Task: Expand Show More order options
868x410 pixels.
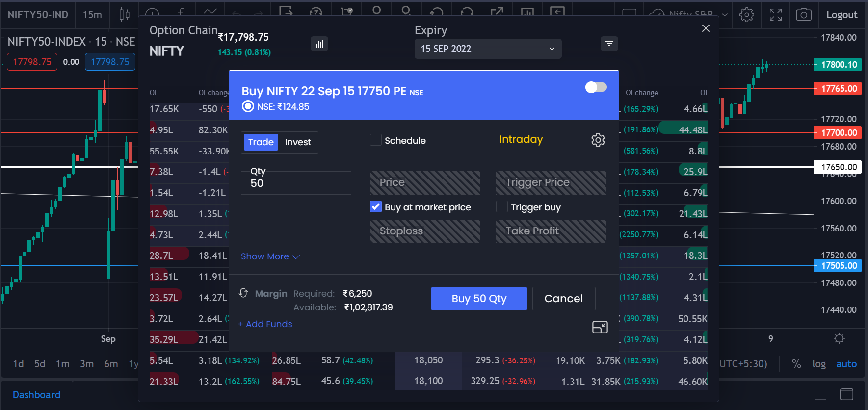Action: [x=270, y=256]
